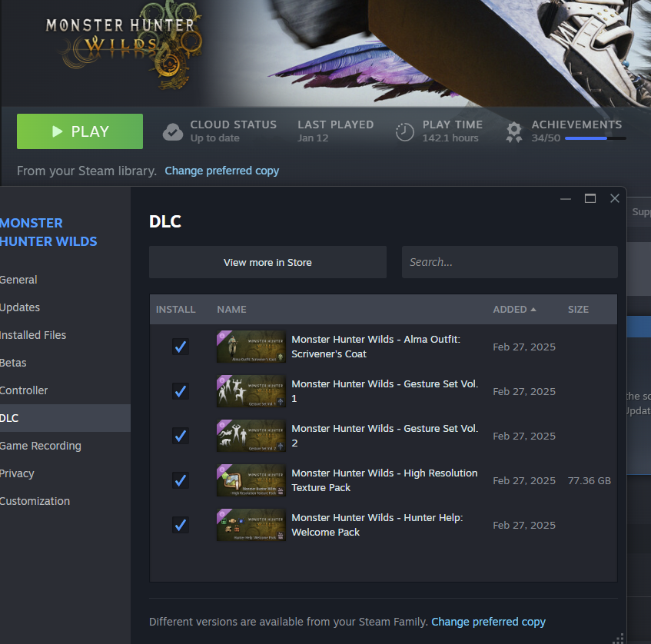
Task: Sort DLC list by SIZE column
Action: 578,310
